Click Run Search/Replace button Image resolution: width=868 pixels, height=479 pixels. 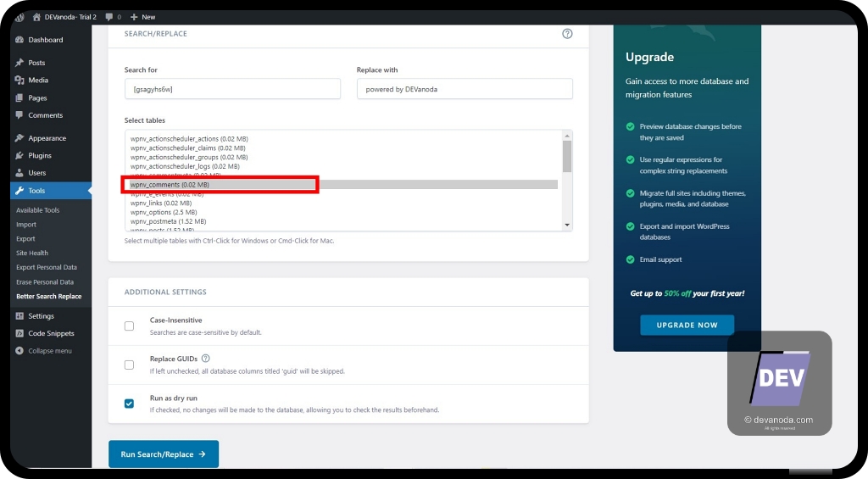click(x=164, y=454)
